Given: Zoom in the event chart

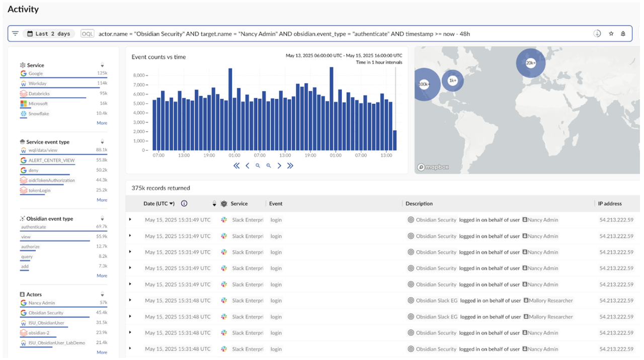Looking at the screenshot, I should pyautogui.click(x=269, y=166).
